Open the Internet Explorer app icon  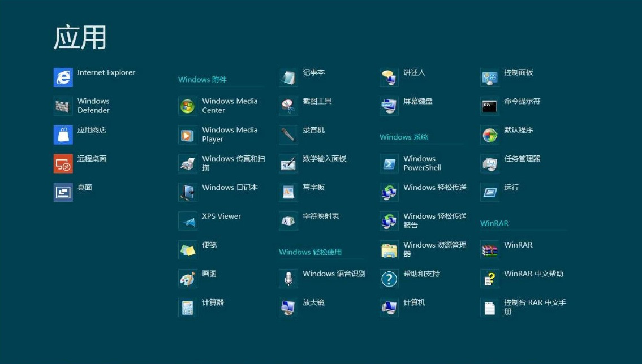point(63,77)
